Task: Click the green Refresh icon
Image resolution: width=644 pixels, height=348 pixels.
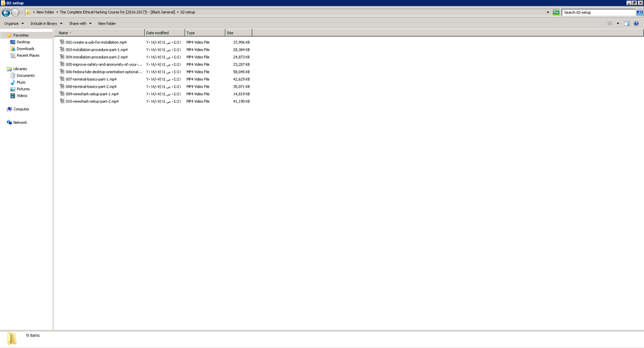Action: coord(556,13)
